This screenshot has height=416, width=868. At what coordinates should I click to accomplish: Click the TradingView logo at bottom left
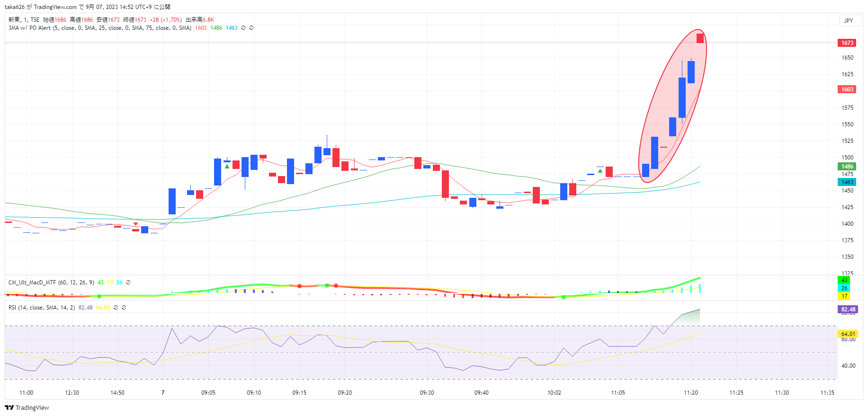click(27, 407)
